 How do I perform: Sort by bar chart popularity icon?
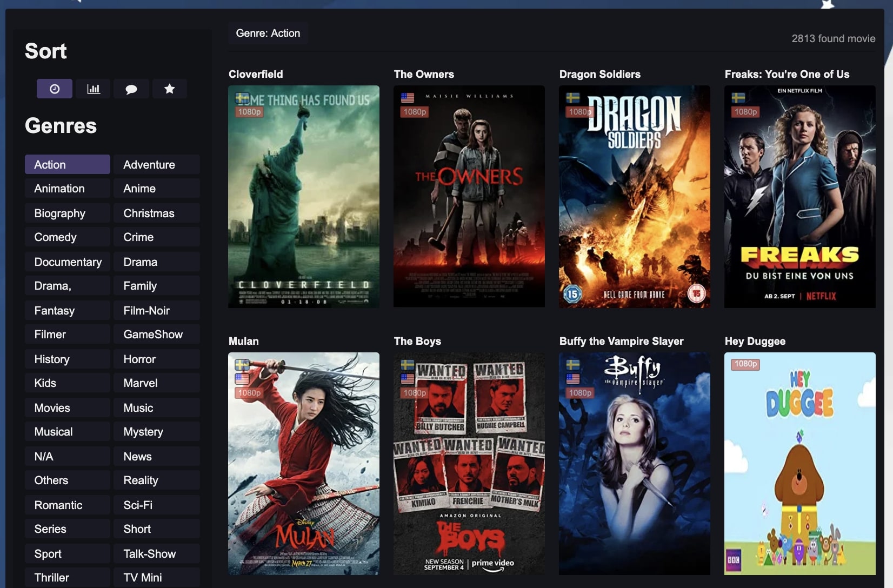coord(94,89)
